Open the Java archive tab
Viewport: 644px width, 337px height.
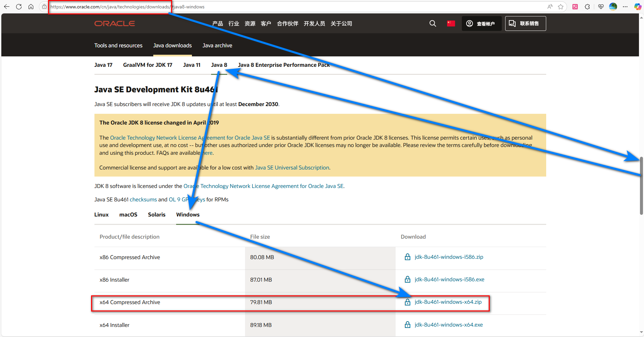[x=217, y=45]
